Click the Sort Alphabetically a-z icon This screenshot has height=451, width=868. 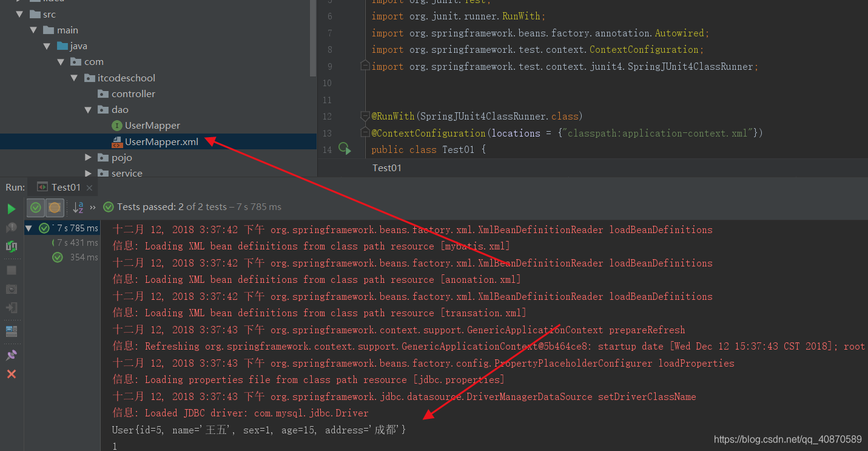point(78,208)
